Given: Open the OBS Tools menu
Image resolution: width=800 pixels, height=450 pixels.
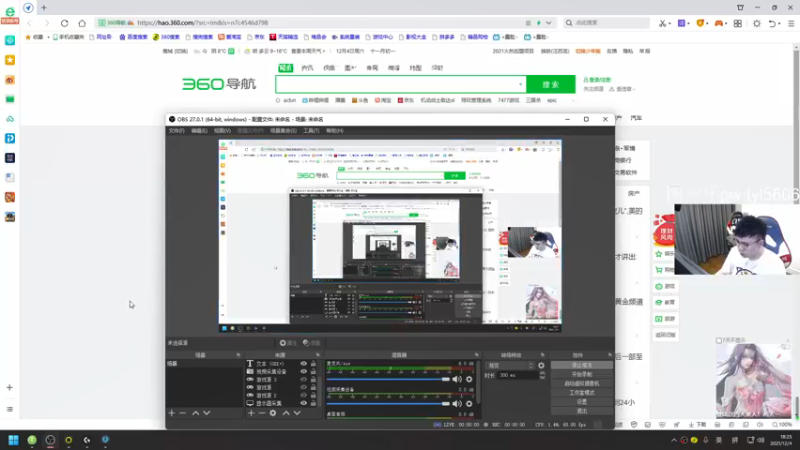Looking at the screenshot, I should (311, 131).
